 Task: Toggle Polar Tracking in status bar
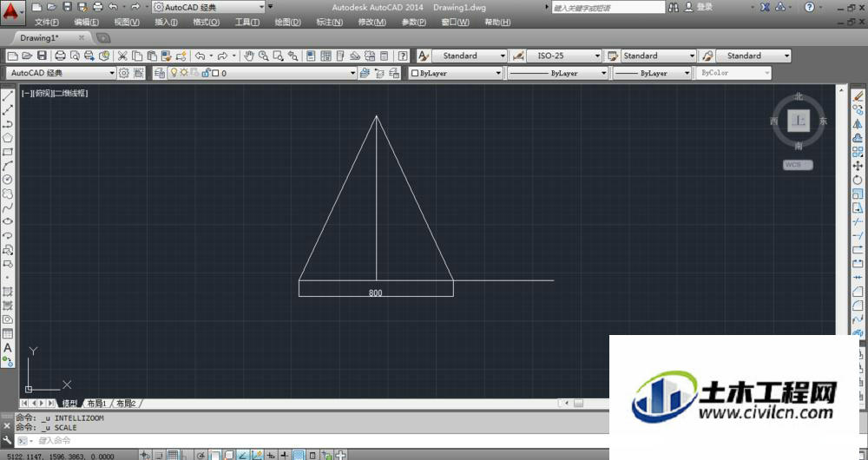tap(201, 455)
